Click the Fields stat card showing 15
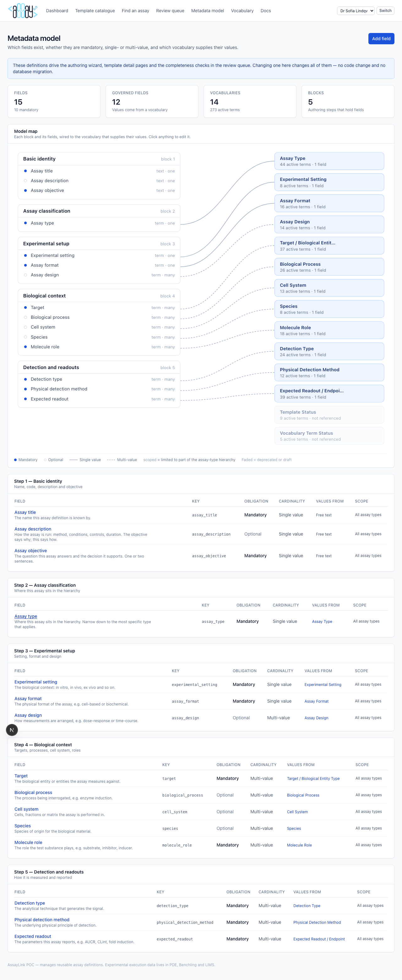Screen dimensions: 402x980 (54, 101)
